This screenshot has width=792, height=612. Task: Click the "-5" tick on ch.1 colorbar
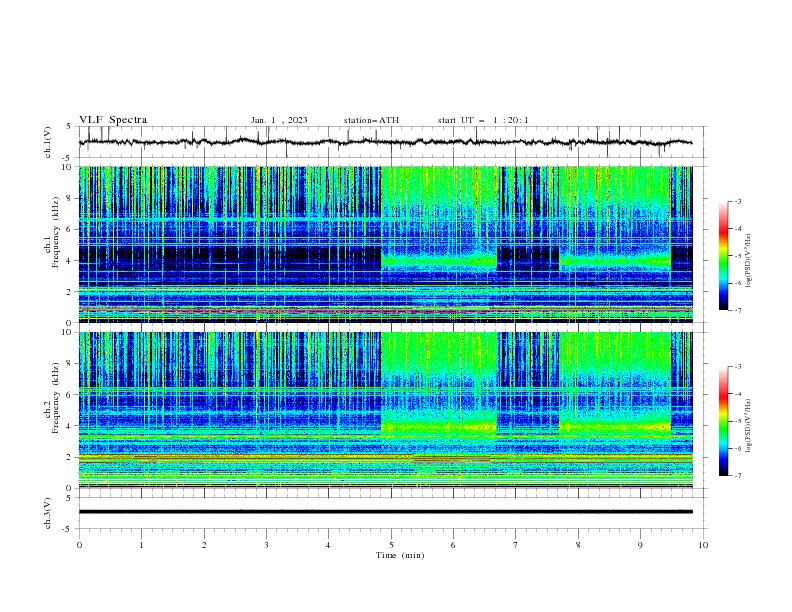(737, 256)
